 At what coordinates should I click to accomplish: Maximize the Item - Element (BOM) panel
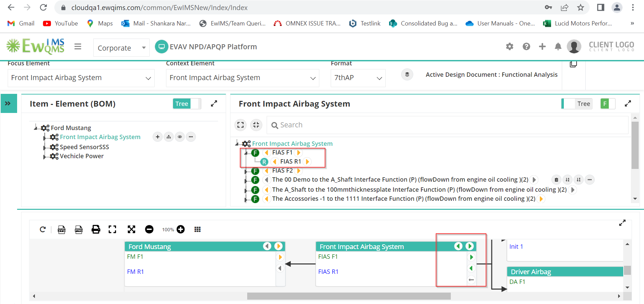pyautogui.click(x=214, y=104)
